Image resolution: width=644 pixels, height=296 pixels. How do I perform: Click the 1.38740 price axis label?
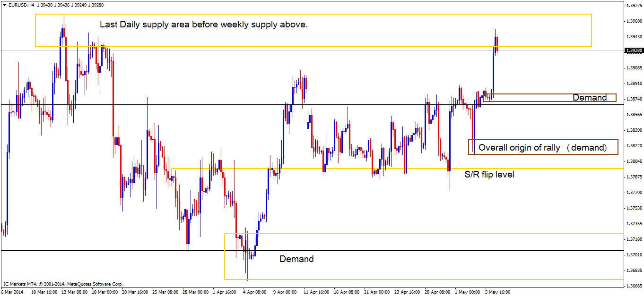point(634,99)
